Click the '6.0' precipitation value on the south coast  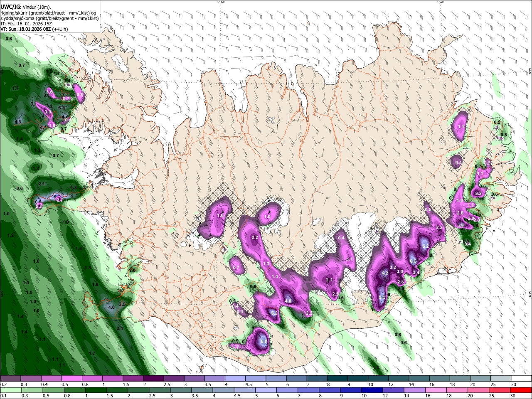click(x=264, y=341)
